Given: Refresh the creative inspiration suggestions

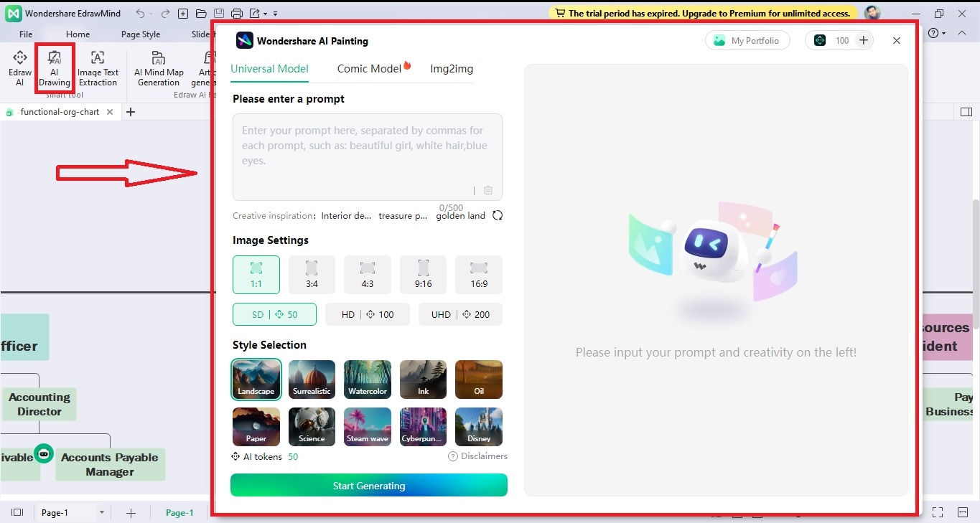Looking at the screenshot, I should tap(498, 215).
